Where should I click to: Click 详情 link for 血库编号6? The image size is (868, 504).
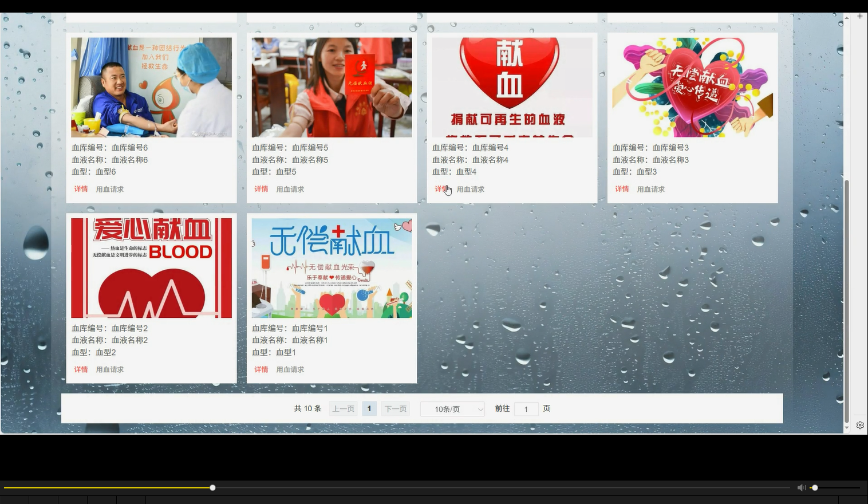[81, 188]
